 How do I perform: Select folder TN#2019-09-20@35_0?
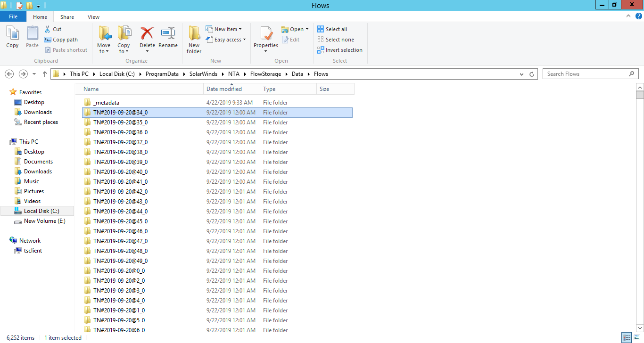[x=217, y=122]
